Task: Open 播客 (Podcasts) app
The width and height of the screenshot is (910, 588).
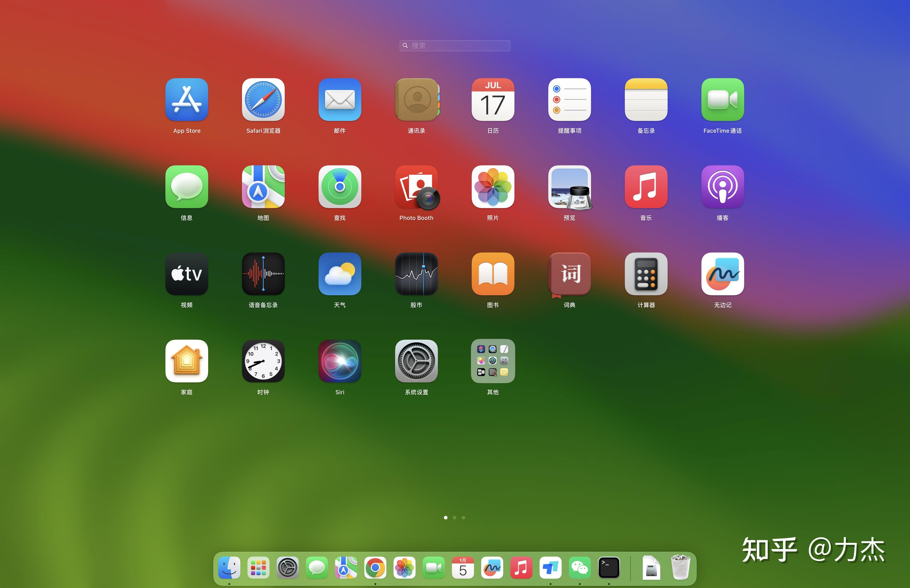Action: 723,187
